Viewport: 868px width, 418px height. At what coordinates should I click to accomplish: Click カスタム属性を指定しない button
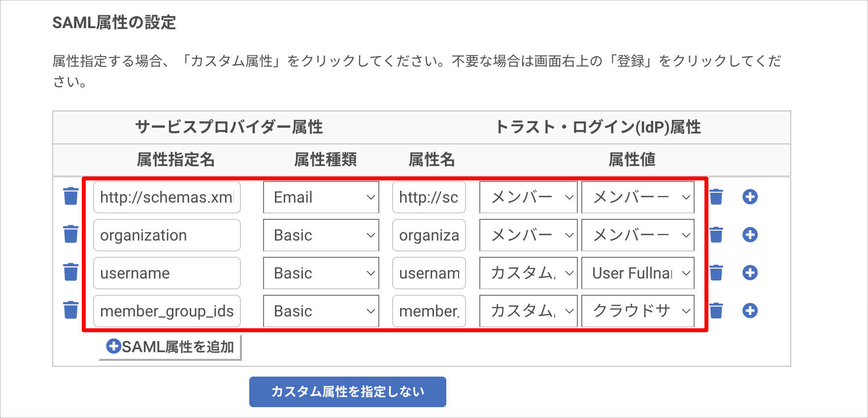[348, 392]
